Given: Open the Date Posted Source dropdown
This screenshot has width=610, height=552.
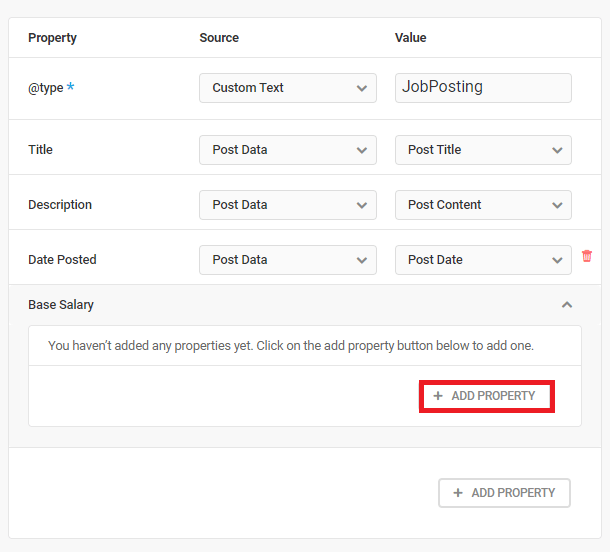Looking at the screenshot, I should click(x=288, y=260).
